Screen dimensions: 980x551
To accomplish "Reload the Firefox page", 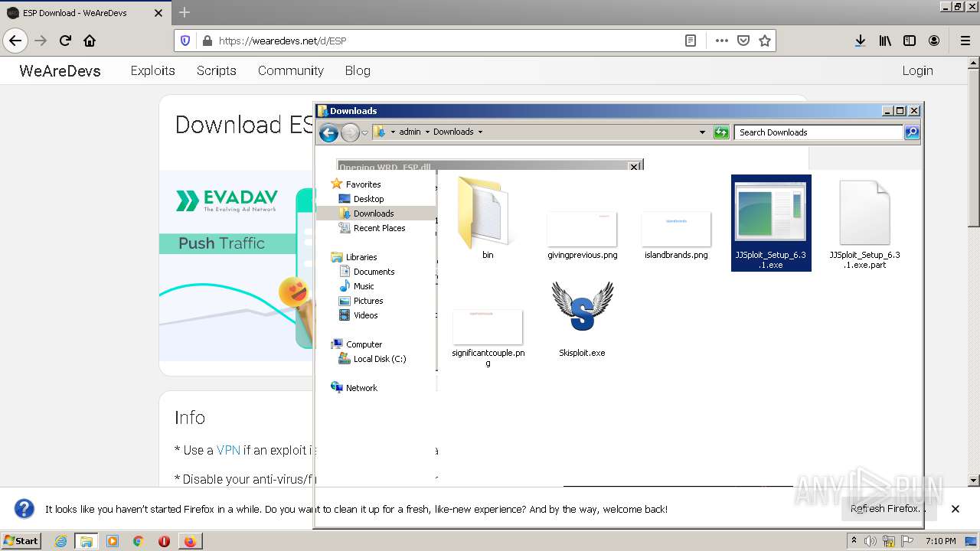I will coord(65,41).
